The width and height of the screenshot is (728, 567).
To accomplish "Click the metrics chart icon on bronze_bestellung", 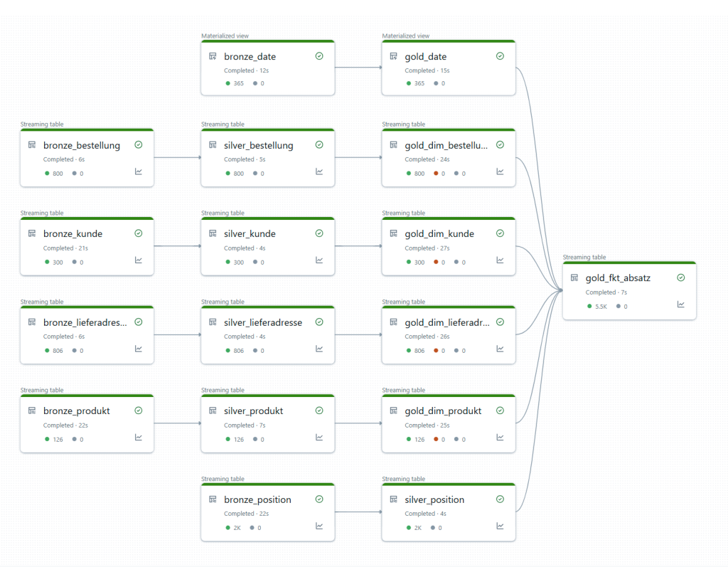I will [x=139, y=171].
